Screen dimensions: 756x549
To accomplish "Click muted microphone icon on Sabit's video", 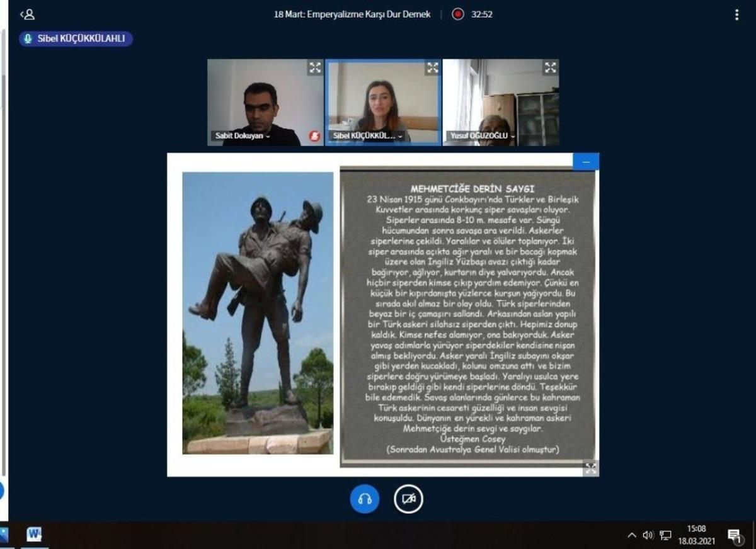I will click(x=314, y=136).
